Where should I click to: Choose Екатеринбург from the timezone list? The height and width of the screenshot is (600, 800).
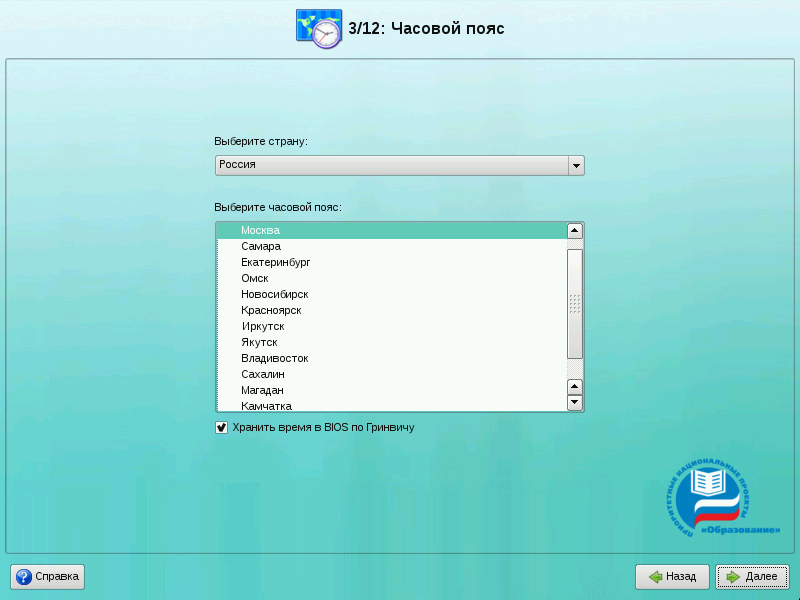pyautogui.click(x=275, y=262)
